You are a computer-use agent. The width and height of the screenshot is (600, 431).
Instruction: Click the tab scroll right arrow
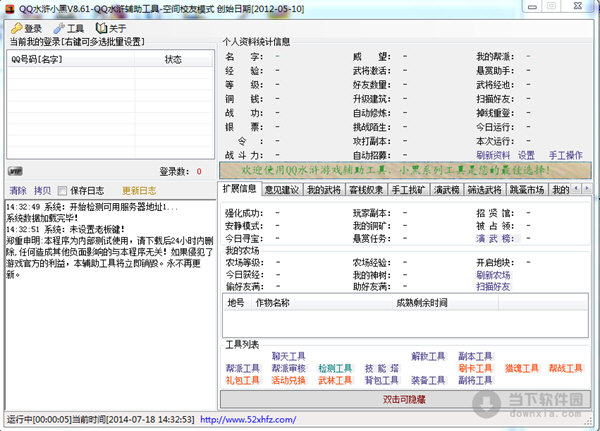pos(586,188)
